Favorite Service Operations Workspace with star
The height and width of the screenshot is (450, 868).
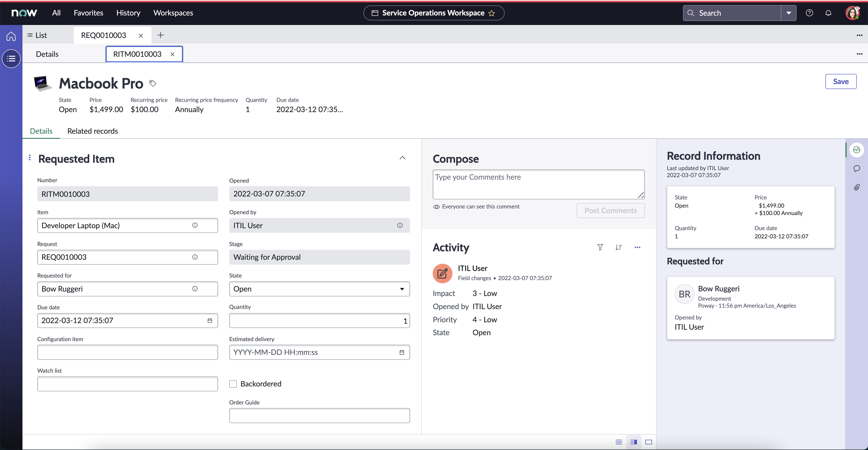[x=492, y=13]
